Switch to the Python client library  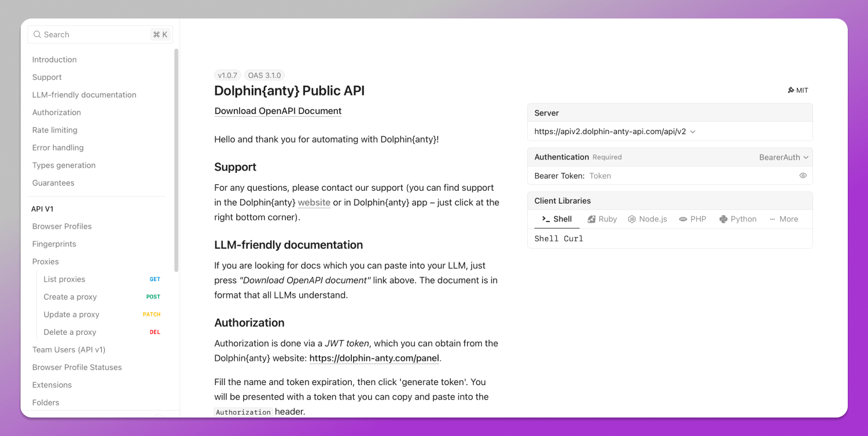pyautogui.click(x=738, y=219)
